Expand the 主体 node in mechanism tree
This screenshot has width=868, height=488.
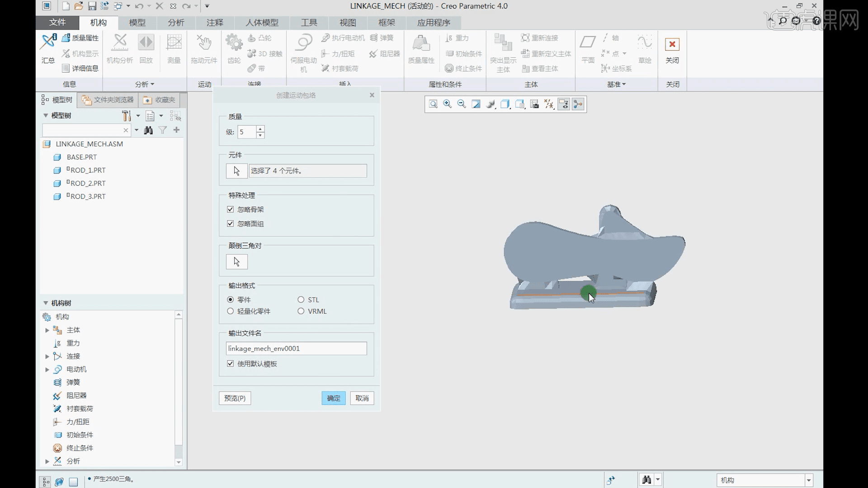point(47,330)
